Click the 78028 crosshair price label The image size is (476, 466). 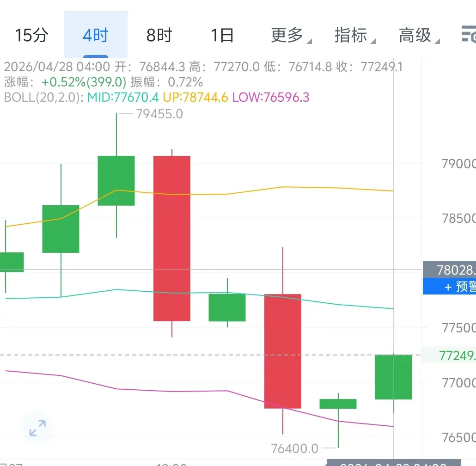(449, 270)
